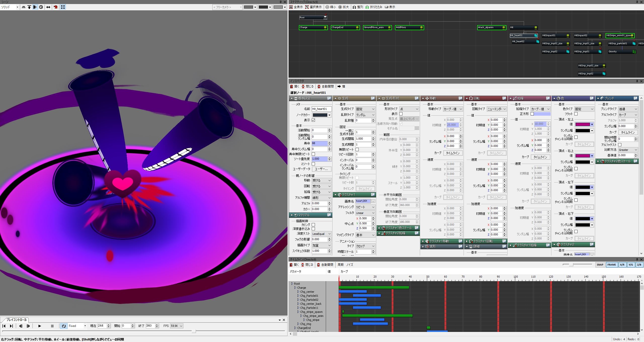Select the プレイコントロール tab
Screen dimensions: 644x342
(16, 320)
